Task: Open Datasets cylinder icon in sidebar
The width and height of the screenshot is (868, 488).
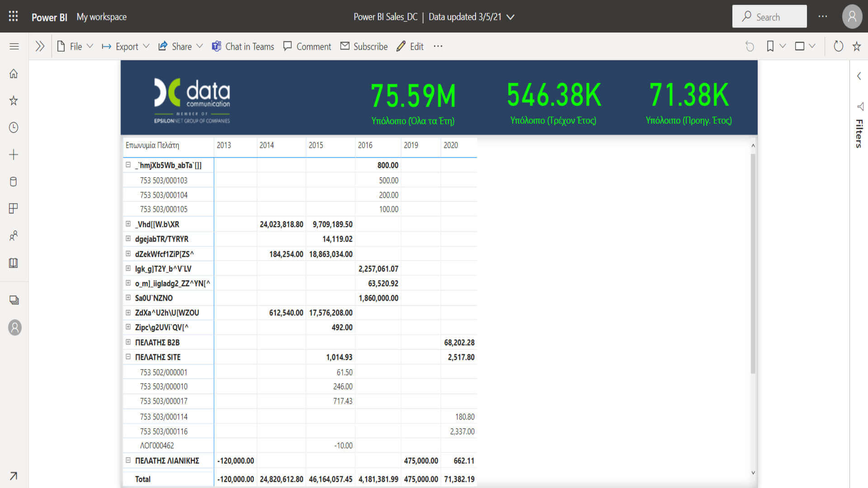Action: click(x=14, y=182)
